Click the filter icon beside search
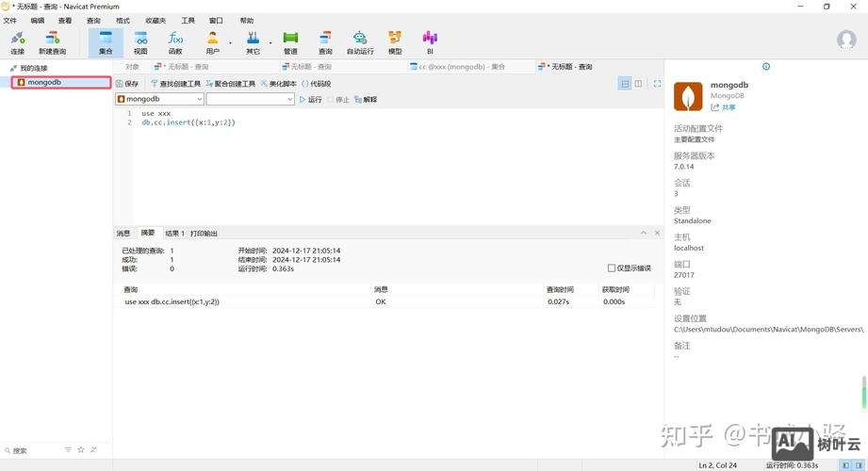The width and height of the screenshot is (868, 471). pyautogui.click(x=68, y=450)
